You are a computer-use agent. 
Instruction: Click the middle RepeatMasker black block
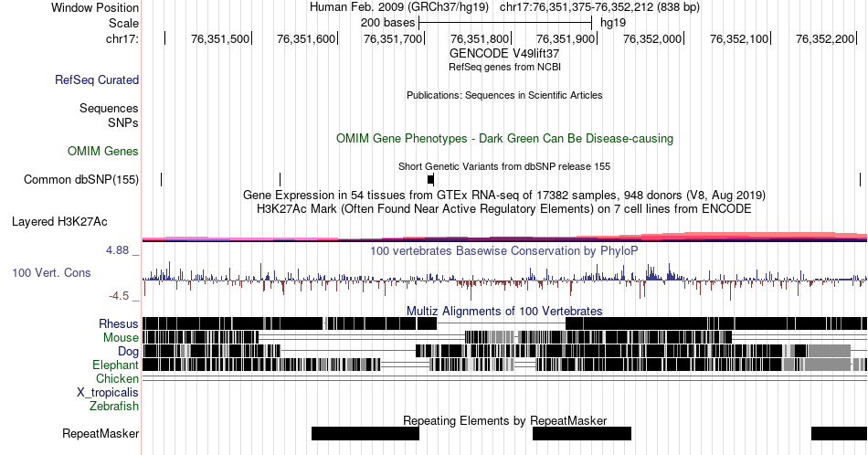[x=582, y=433]
